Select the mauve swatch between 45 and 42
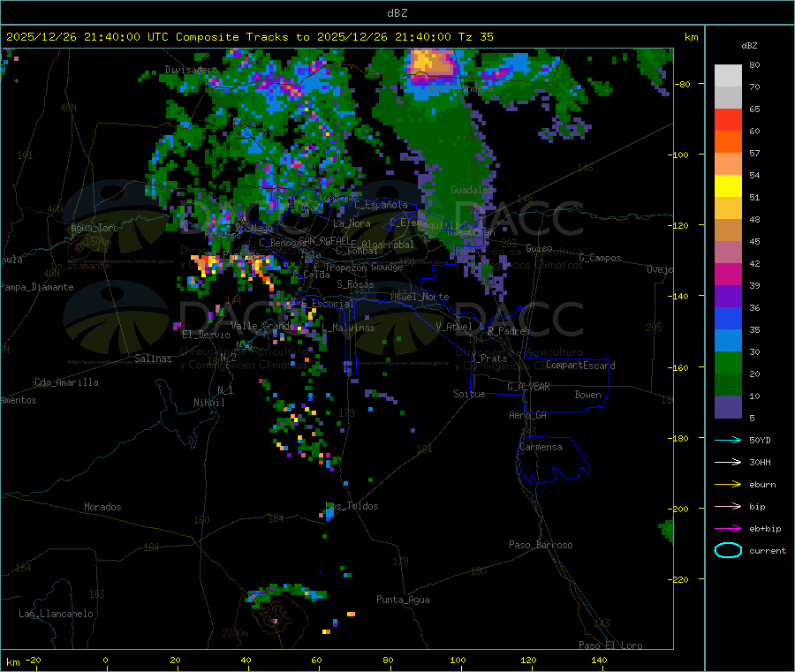 tap(728, 253)
